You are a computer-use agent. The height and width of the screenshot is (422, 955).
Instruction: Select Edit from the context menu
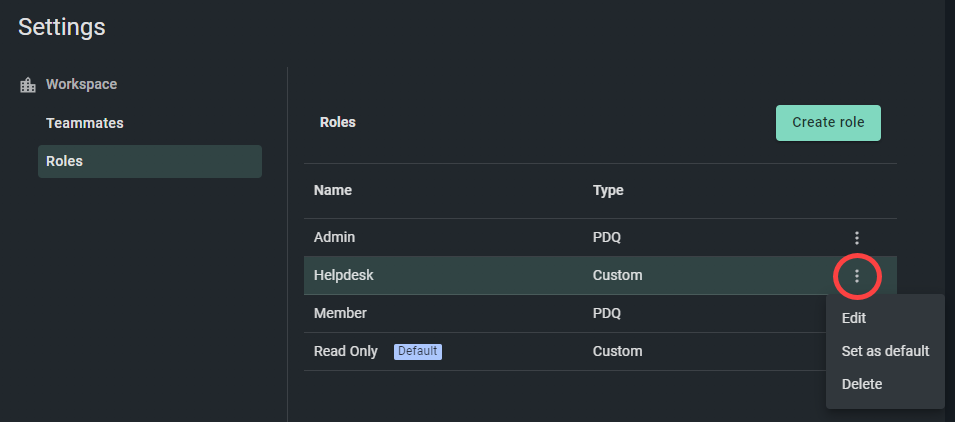pyautogui.click(x=853, y=318)
